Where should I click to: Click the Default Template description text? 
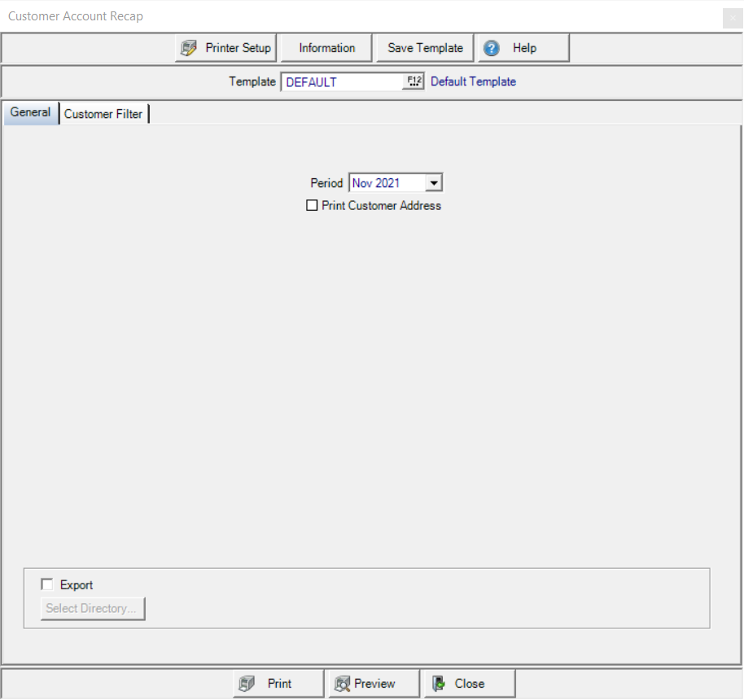pyautogui.click(x=473, y=81)
